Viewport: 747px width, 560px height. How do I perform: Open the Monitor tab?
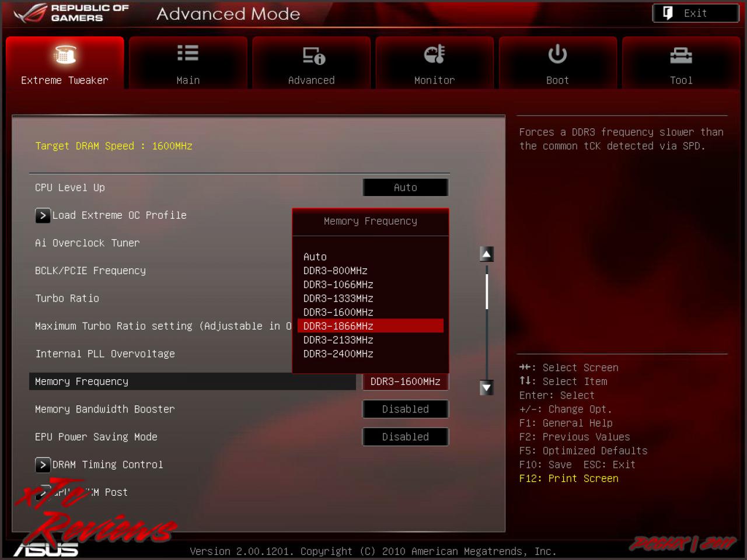(434, 63)
